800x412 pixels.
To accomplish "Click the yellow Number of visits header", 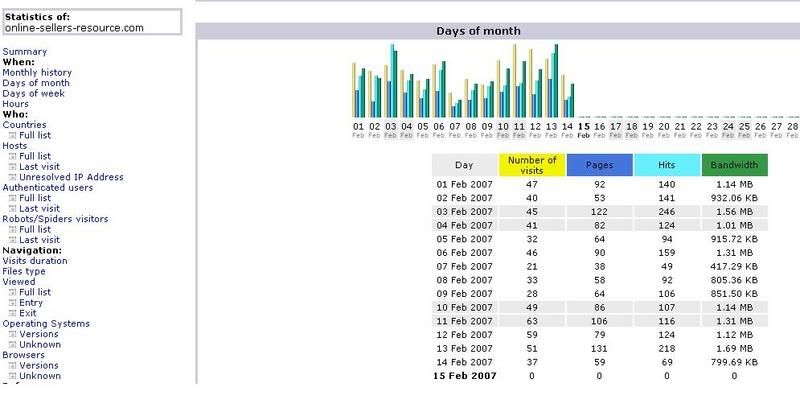I will point(532,165).
